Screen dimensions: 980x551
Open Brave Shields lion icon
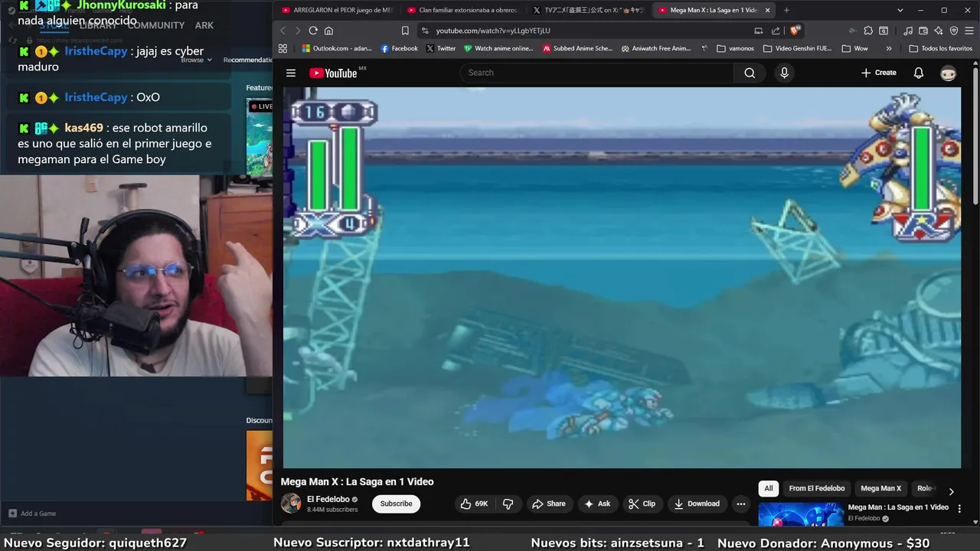(x=795, y=31)
